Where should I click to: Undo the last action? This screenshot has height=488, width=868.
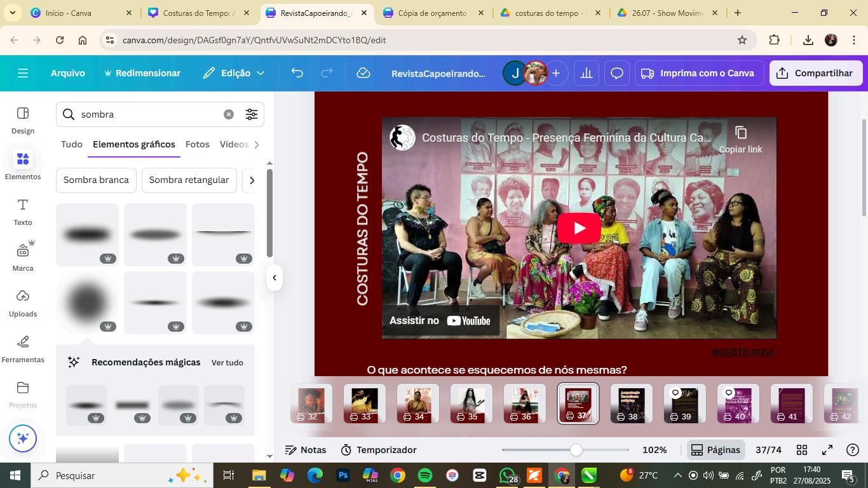297,73
